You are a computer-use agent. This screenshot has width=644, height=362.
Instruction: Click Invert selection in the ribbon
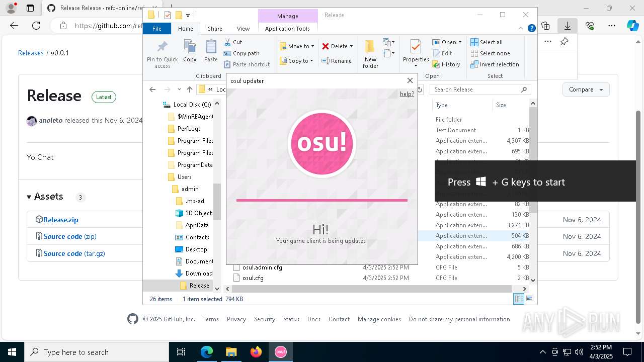[x=495, y=64]
